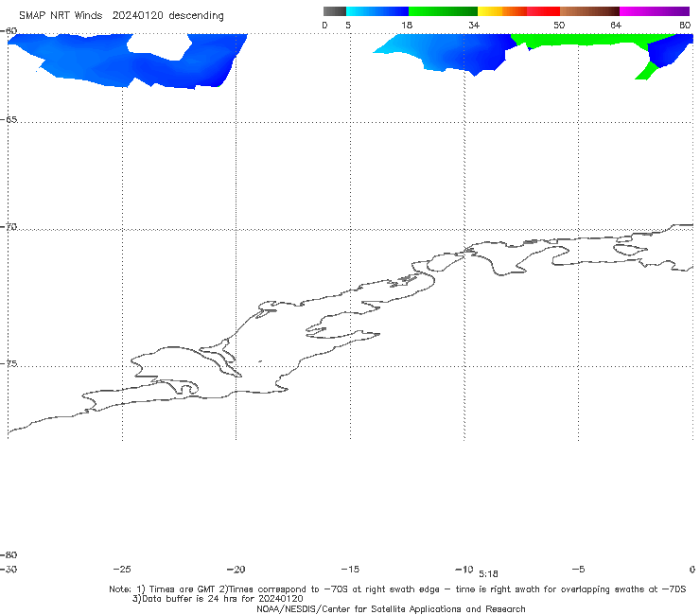This screenshot has width=700, height=615.
Task: Click the latitude label '-65'
Action: [9, 120]
